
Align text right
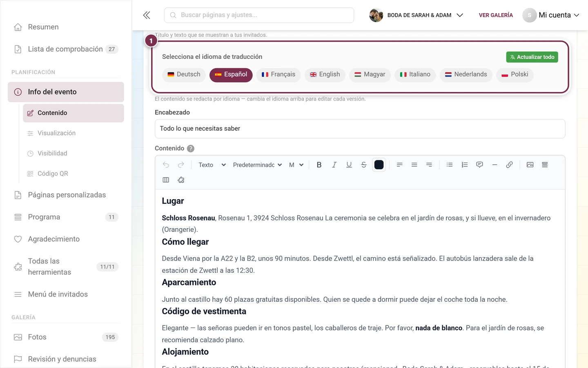429,165
